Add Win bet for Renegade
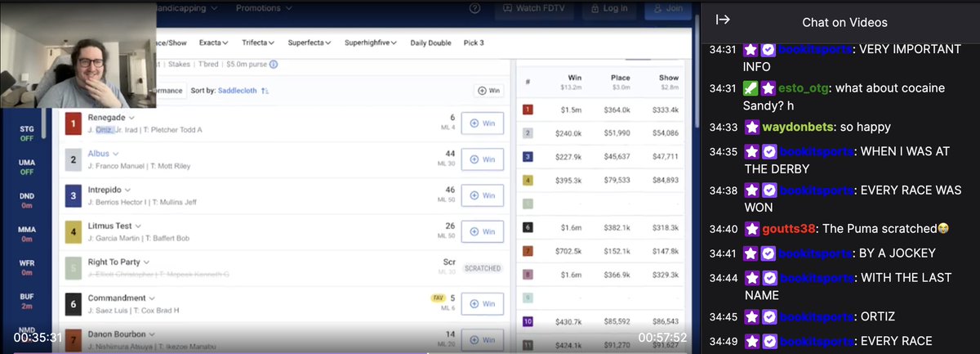This screenshot has height=354, width=980. [x=483, y=123]
